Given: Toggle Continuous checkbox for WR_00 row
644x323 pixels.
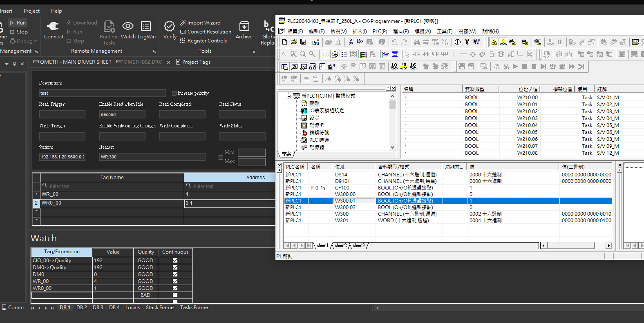Looking at the screenshot, I should [175, 281].
